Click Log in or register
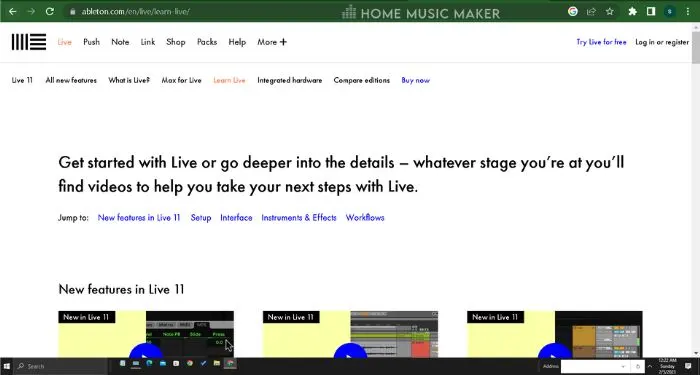Image resolution: width=700 pixels, height=375 pixels. (x=662, y=42)
